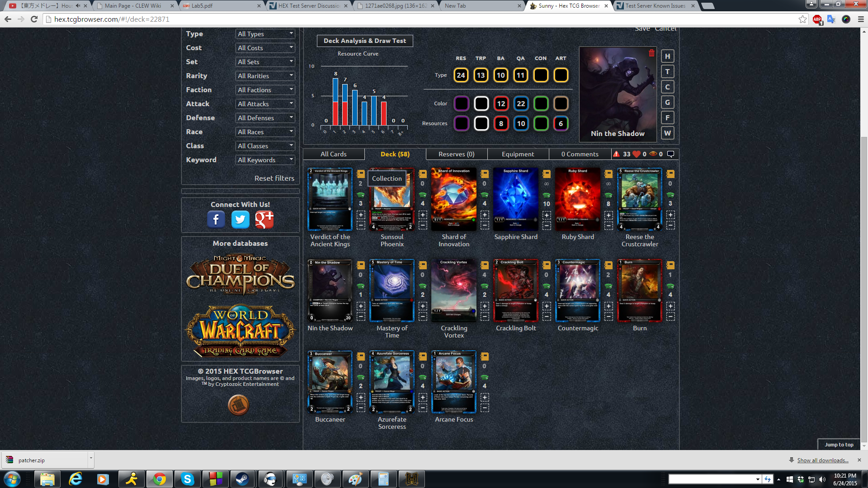The width and height of the screenshot is (868, 488).
Task: Toggle the T filter button beside champion
Action: tap(667, 72)
